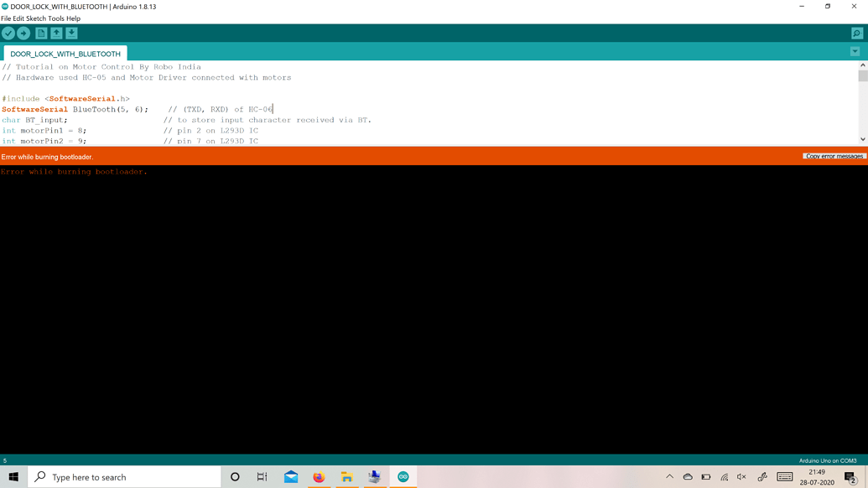Expand hidden icons in the system tray
Screen dimensions: 868x488
pyautogui.click(x=670, y=476)
